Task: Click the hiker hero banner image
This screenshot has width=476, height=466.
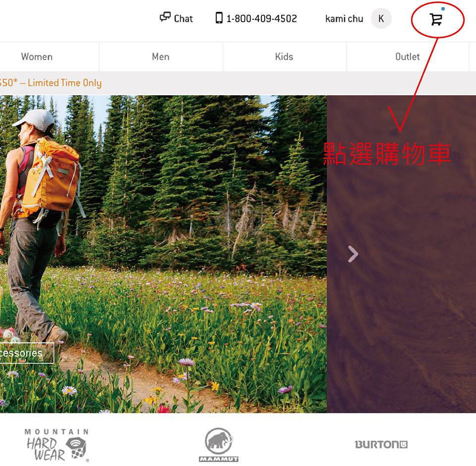Action: point(163,254)
